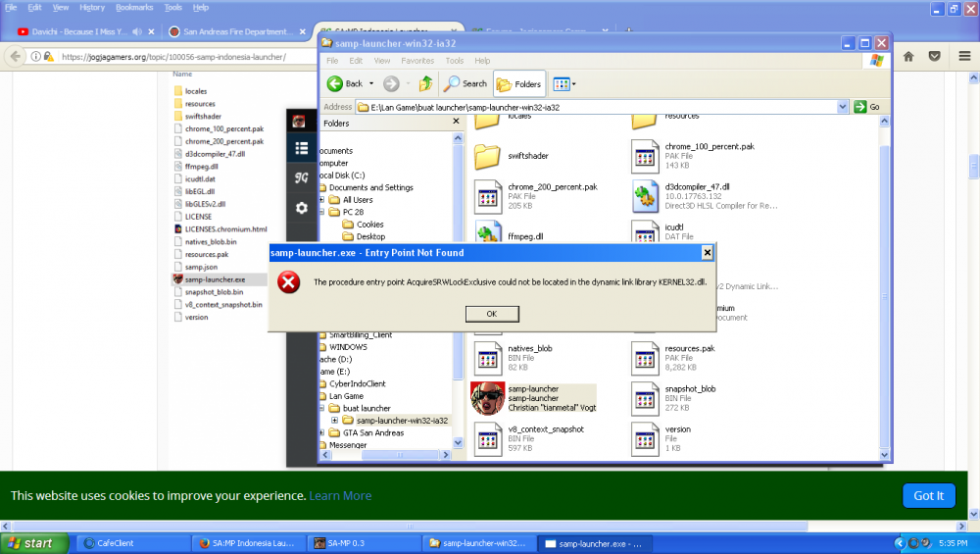Viewport: 980px width, 554px height.
Task: Select v8_context_snapshot BIN file icon
Action: 487,439
